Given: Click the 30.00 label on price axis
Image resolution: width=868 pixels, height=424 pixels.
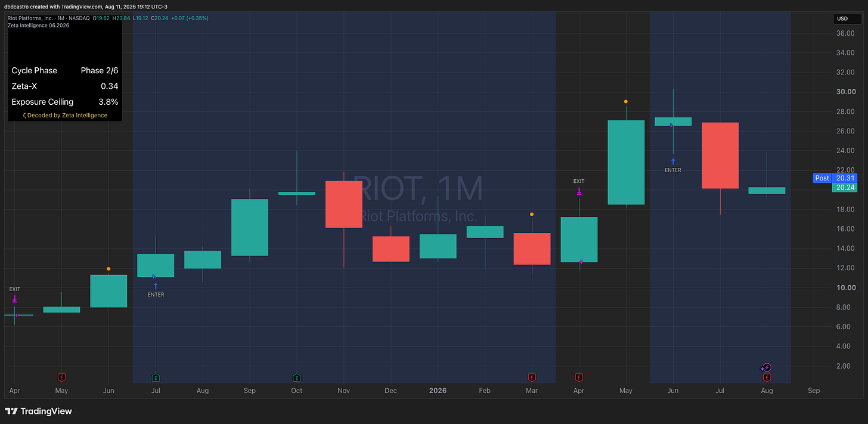Looking at the screenshot, I should click(x=847, y=92).
